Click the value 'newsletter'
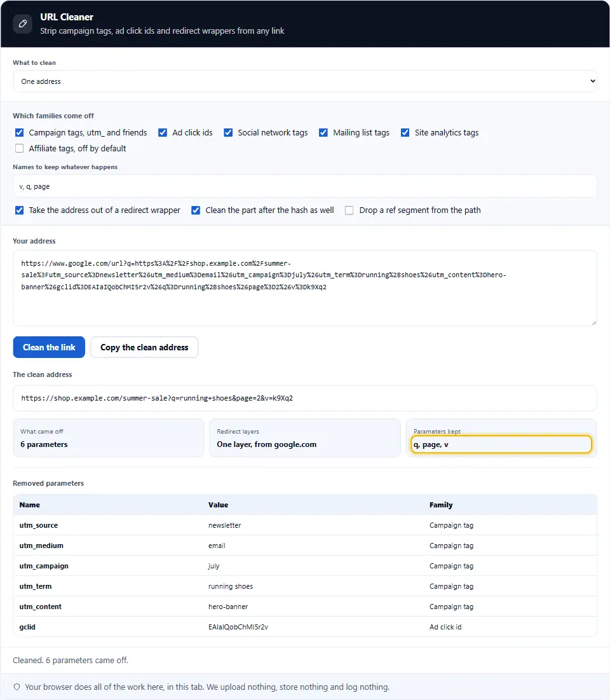The image size is (610, 700). pos(224,525)
